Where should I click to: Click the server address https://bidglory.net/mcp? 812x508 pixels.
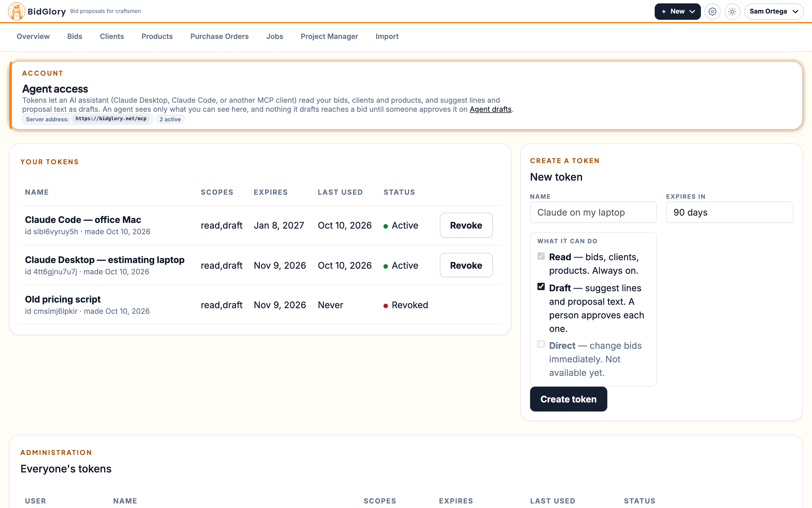point(111,119)
